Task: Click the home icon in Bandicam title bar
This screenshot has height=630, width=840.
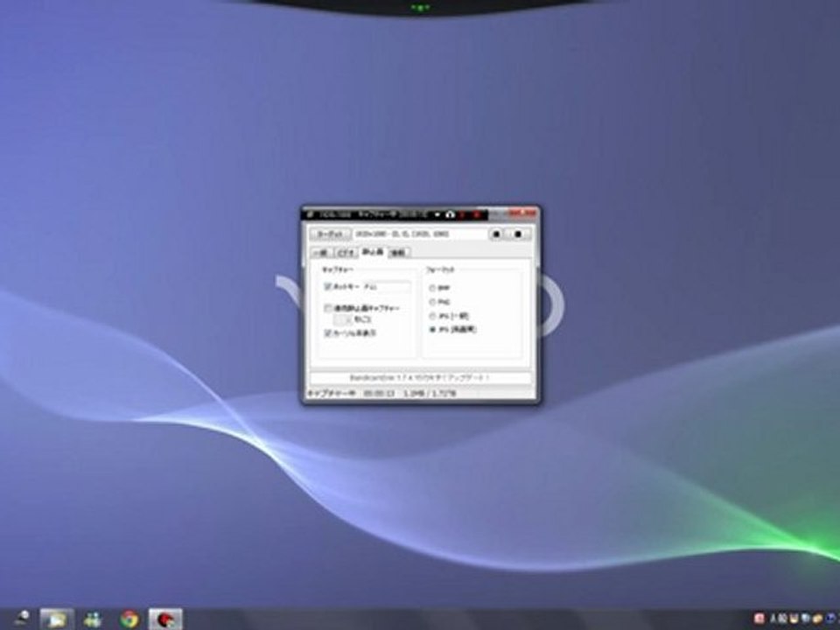Action: point(451,215)
